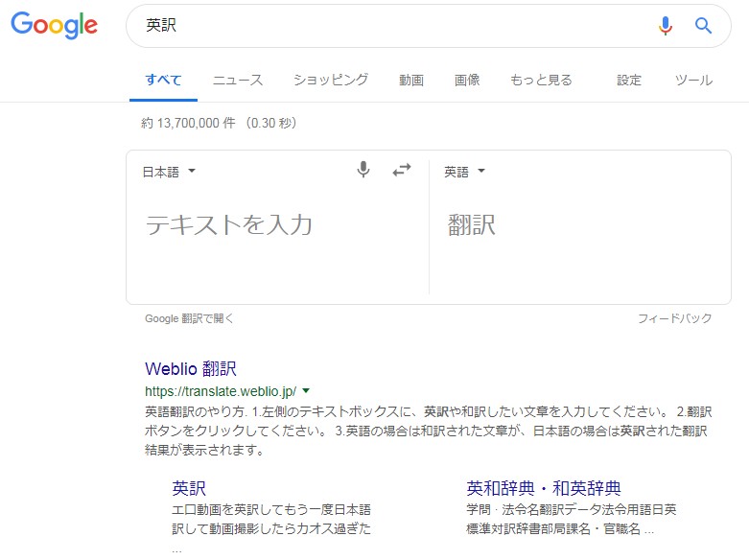749x560 pixels.
Task: Click the https://translate.weblio.jp/ URL
Action: [221, 391]
